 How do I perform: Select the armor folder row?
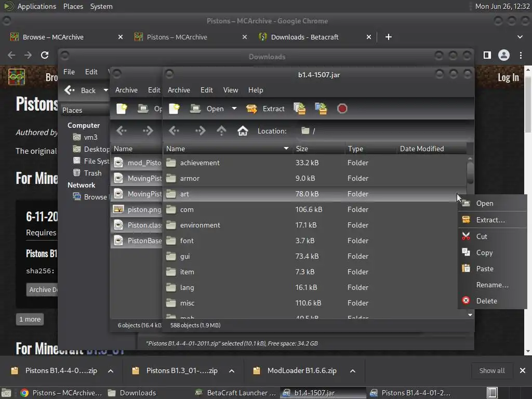[315, 178]
